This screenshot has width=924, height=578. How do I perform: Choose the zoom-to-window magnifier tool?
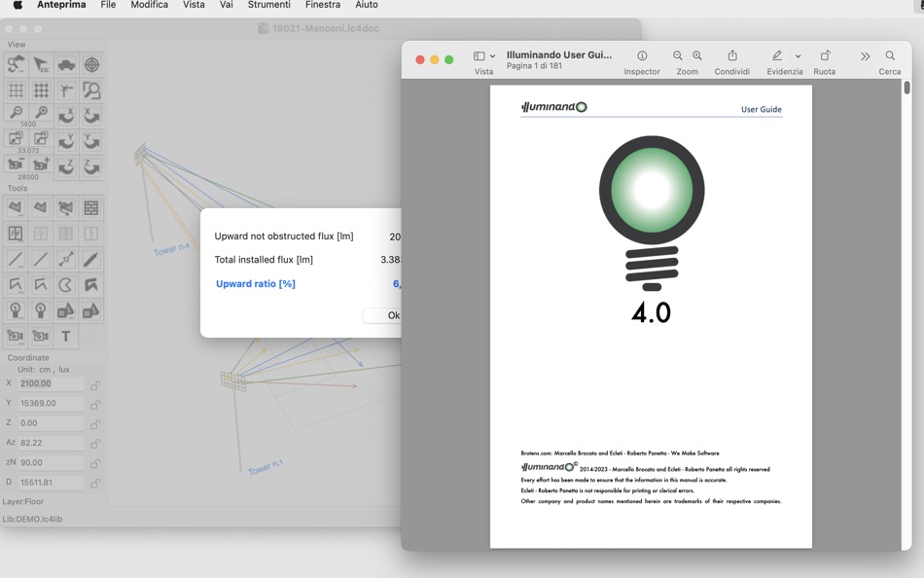(91, 90)
